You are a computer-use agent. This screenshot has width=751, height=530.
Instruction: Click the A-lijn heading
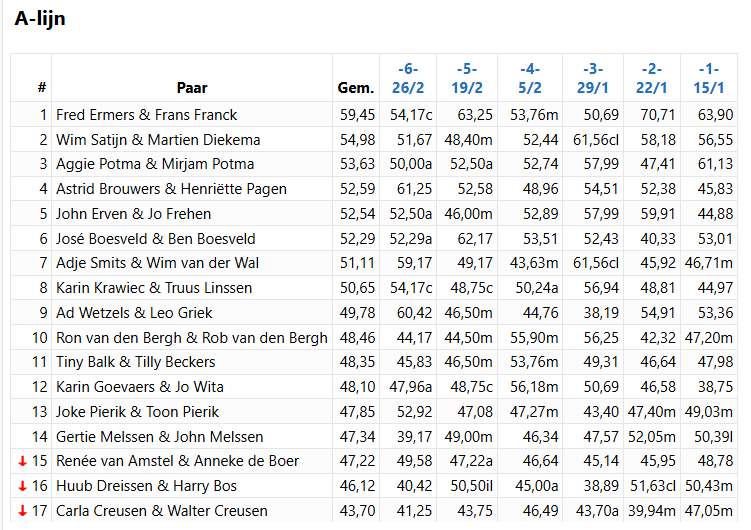pos(40,19)
